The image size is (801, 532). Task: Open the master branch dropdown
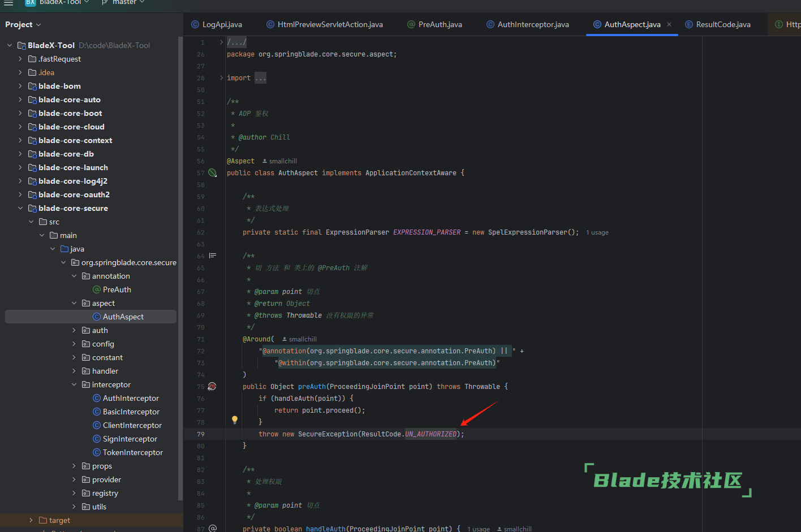pos(123,3)
